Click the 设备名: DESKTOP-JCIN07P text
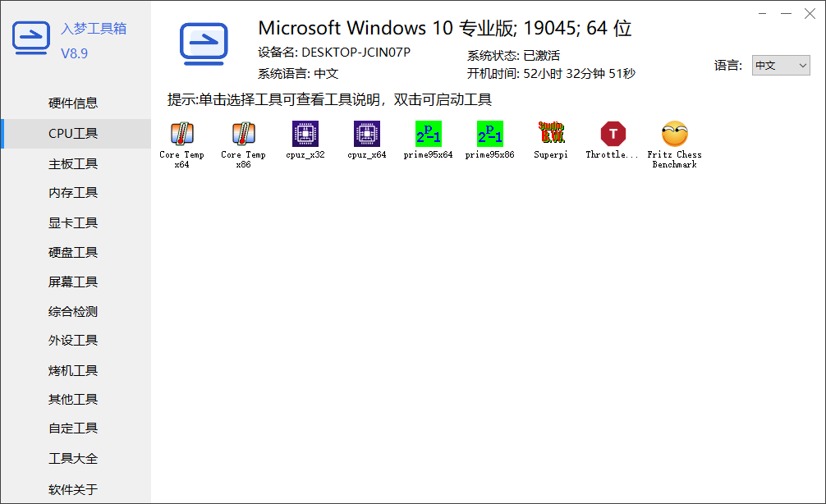 pyautogui.click(x=334, y=53)
